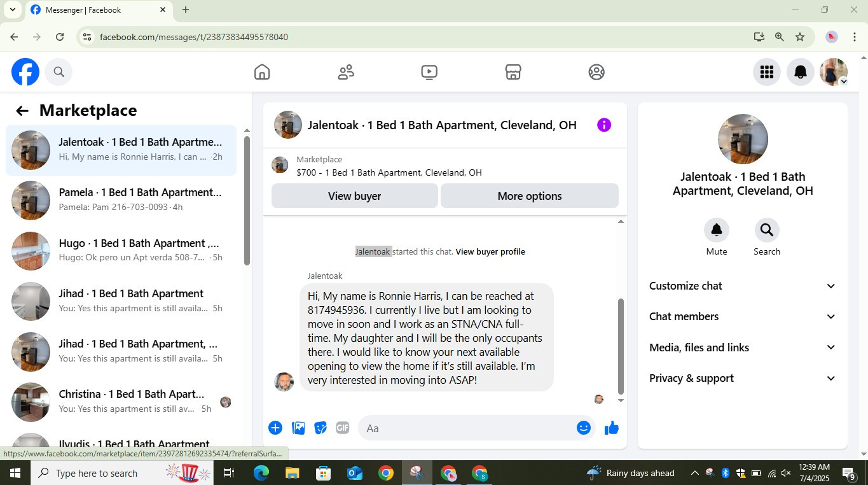This screenshot has width=868, height=485.
Task: Click the message thread scrollbar
Action: pos(621,346)
